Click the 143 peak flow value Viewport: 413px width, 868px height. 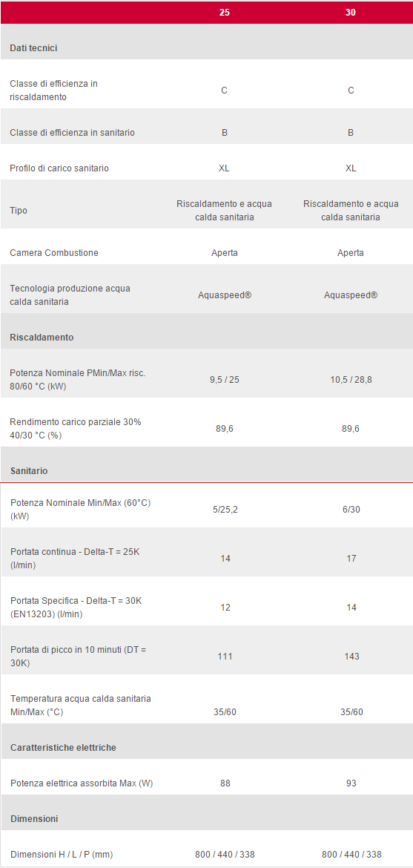click(351, 657)
